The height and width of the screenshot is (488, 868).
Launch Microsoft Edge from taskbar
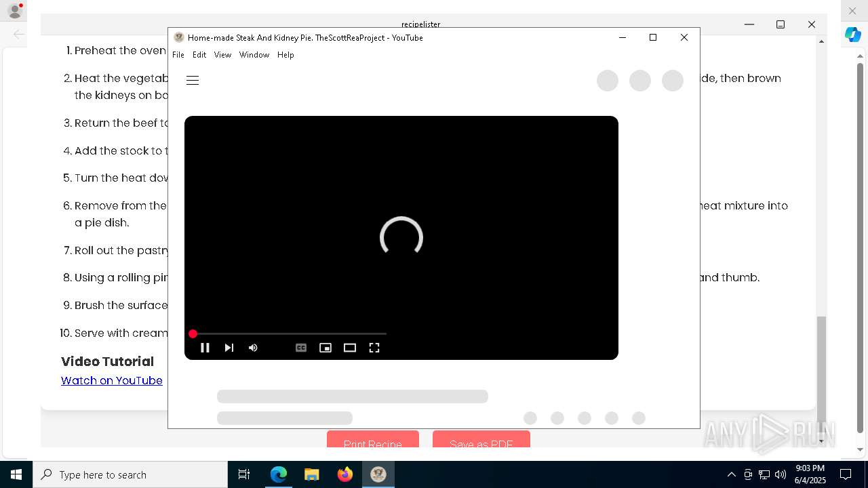click(279, 474)
